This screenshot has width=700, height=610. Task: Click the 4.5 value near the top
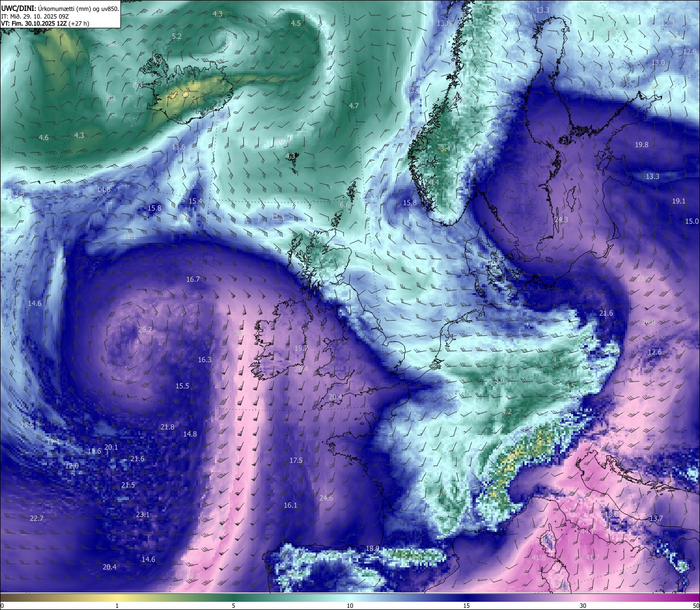296,24
